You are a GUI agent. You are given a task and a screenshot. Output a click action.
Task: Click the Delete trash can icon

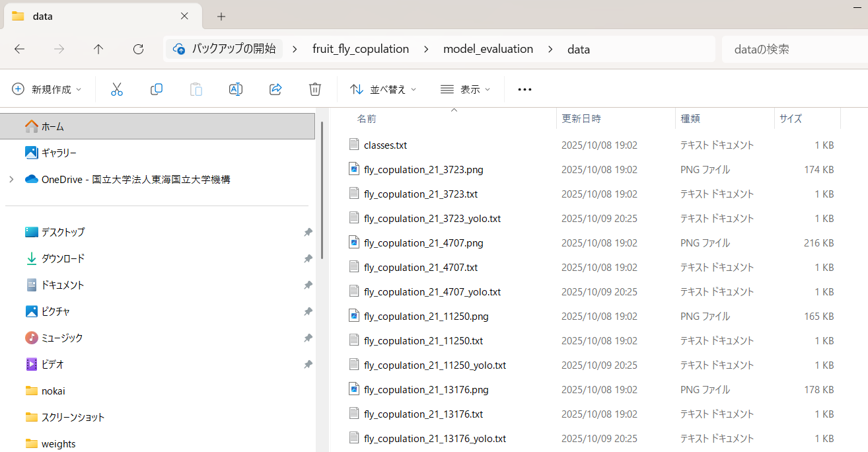(315, 89)
